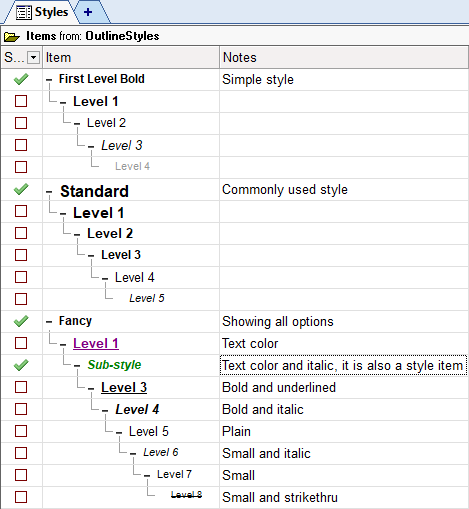Click the Styles grid icon in tab
469x509 pixels.
click(x=24, y=12)
